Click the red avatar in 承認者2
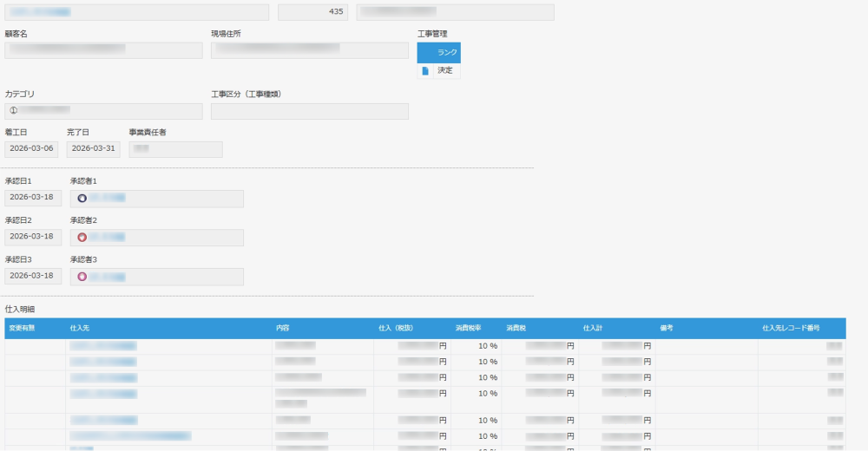Viewport: 868px width, 451px height. pos(82,238)
